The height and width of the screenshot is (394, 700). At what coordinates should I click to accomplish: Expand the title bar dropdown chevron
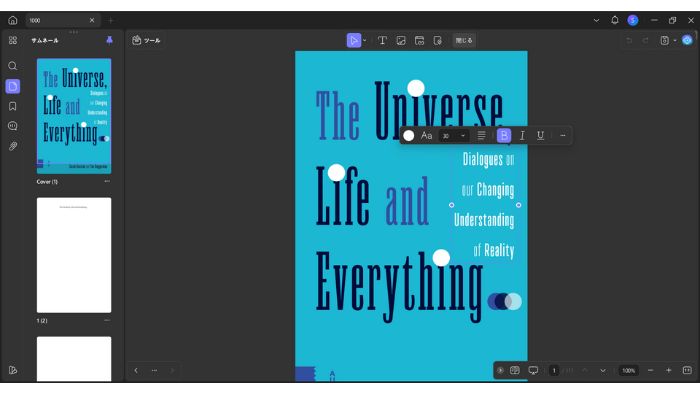[596, 21]
